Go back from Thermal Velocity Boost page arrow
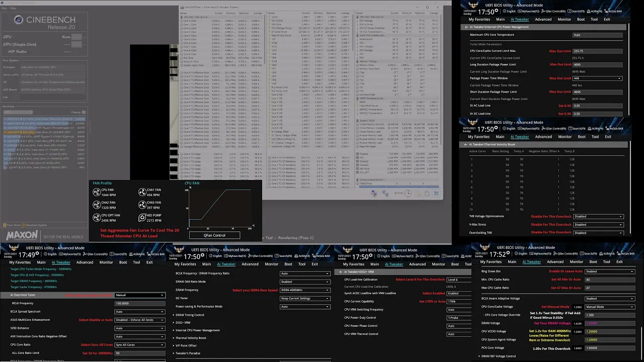The width and height of the screenshot is (644, 362). (x=466, y=144)
